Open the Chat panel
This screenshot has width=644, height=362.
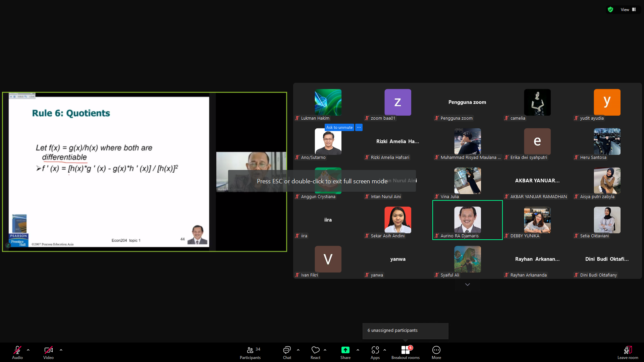click(287, 352)
